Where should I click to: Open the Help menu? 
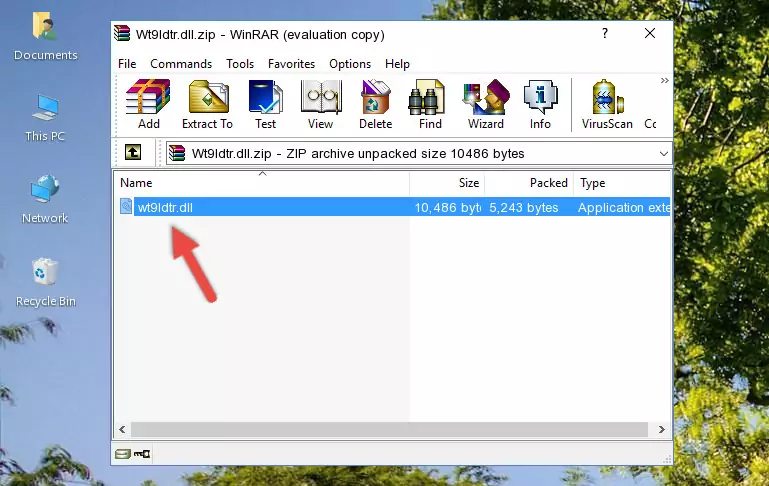(397, 64)
